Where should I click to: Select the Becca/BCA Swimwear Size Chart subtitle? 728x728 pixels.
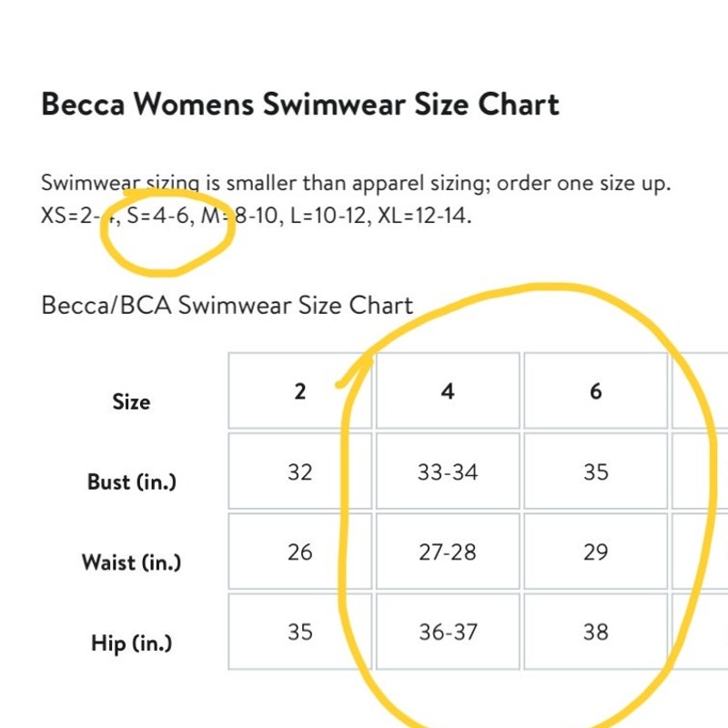(227, 306)
